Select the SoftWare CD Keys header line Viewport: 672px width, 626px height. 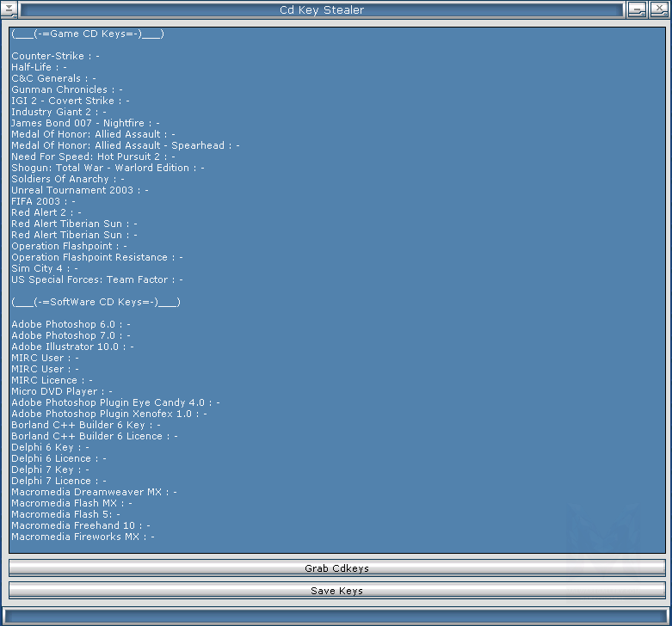point(96,302)
